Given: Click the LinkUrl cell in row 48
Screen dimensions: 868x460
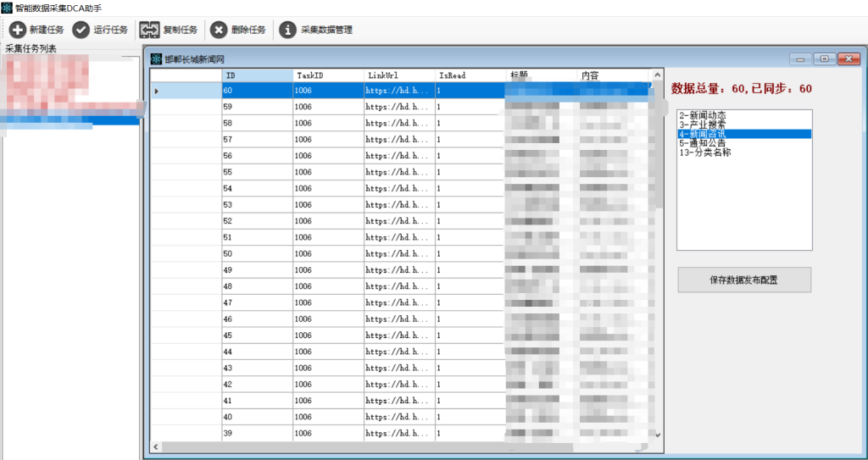Looking at the screenshot, I should [x=399, y=286].
